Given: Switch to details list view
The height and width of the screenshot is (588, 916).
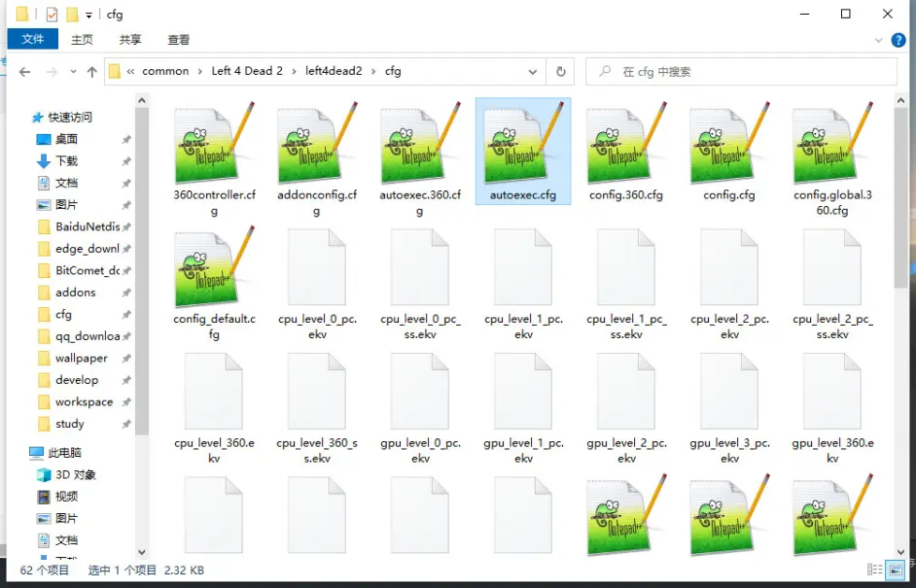Looking at the screenshot, I should [x=874, y=570].
